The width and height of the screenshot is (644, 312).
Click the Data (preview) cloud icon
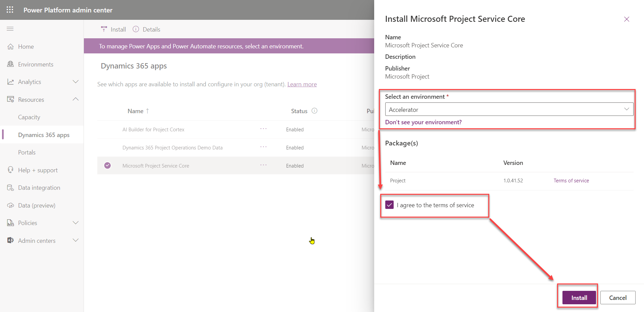coord(10,205)
